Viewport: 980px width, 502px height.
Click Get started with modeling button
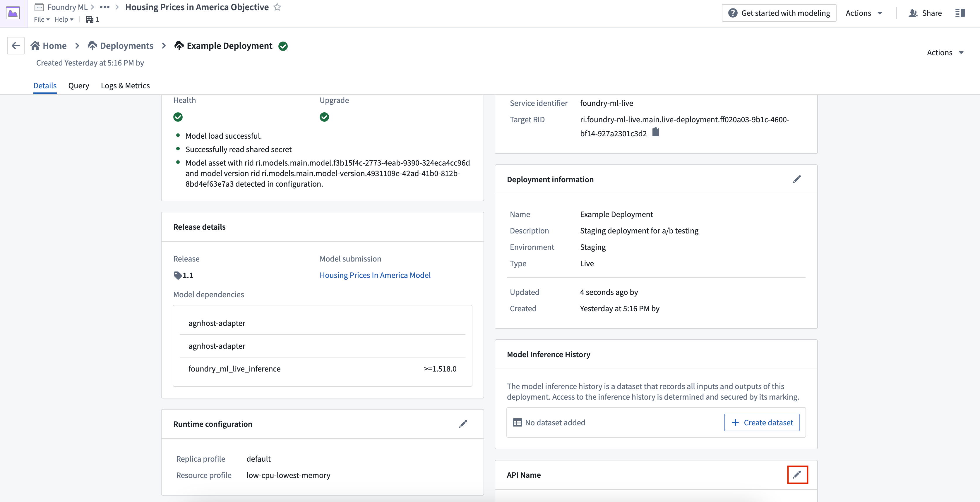coord(779,13)
